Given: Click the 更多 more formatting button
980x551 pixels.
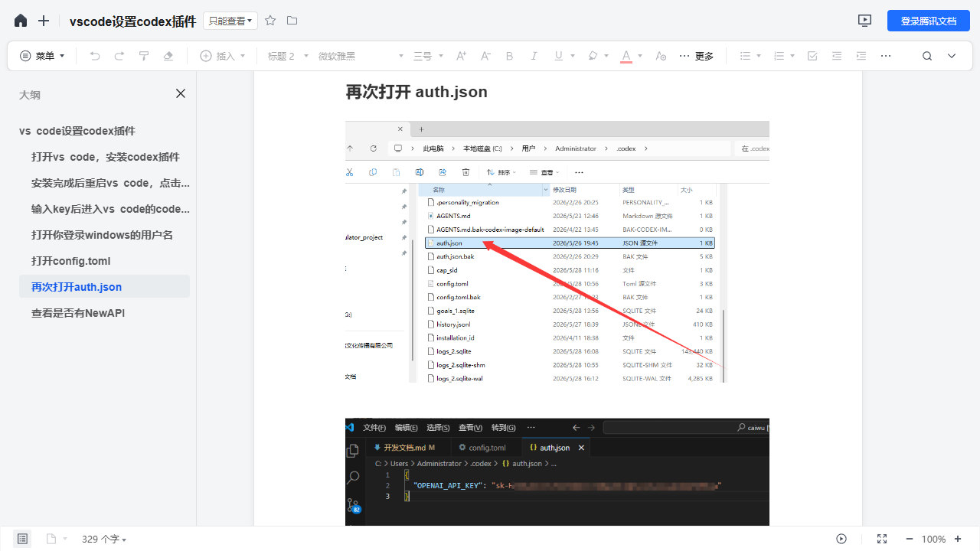Looking at the screenshot, I should click(697, 56).
